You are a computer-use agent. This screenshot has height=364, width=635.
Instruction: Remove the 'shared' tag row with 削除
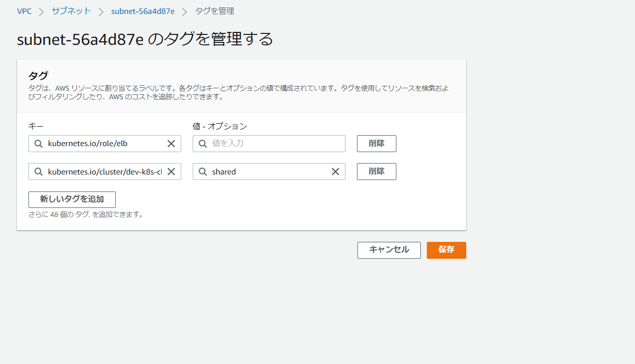(376, 172)
